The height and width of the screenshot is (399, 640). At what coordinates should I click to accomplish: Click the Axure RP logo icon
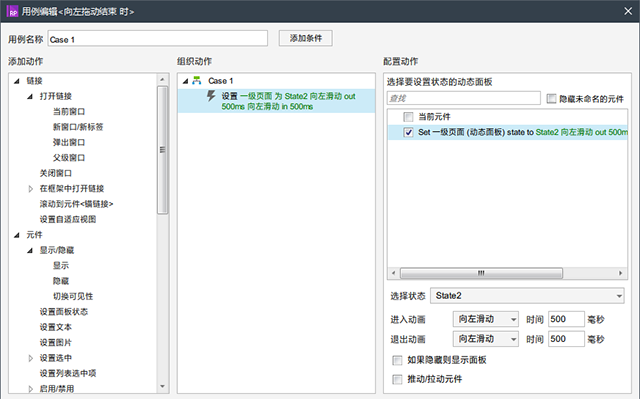pos(12,11)
